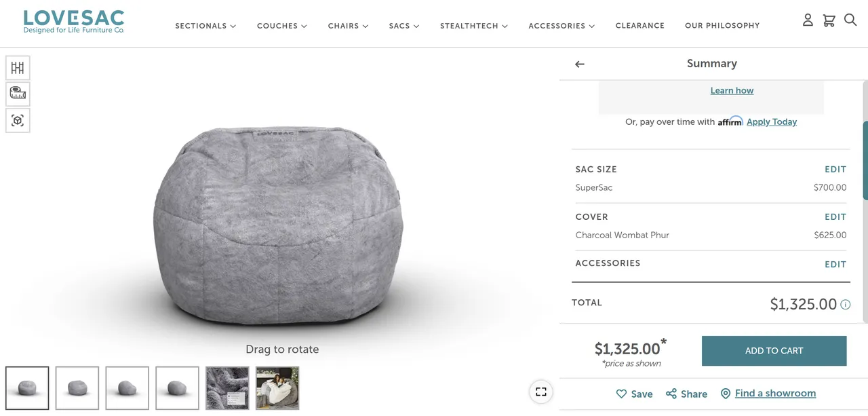Click the search magnifier icon
The height and width of the screenshot is (416, 868).
pos(850,20)
